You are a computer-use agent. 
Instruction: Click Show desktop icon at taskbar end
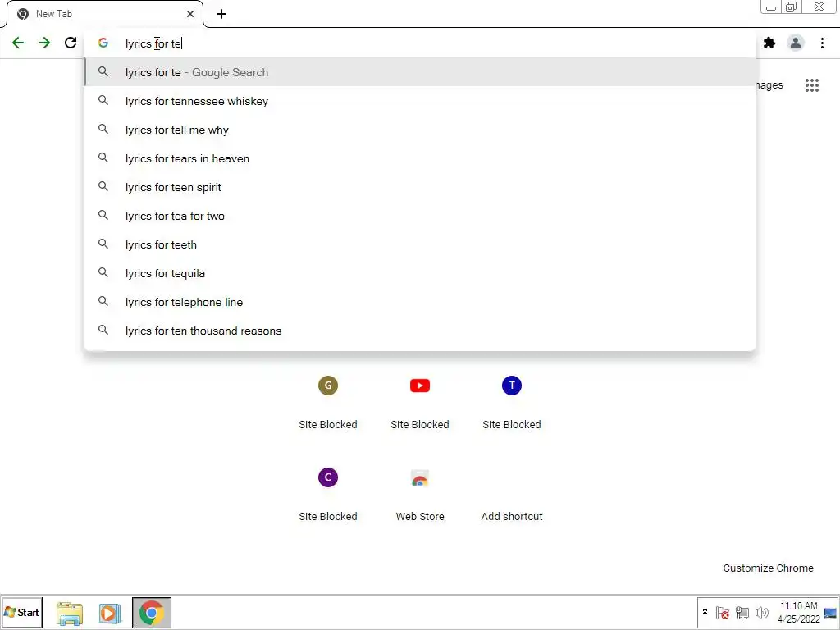pos(830,612)
